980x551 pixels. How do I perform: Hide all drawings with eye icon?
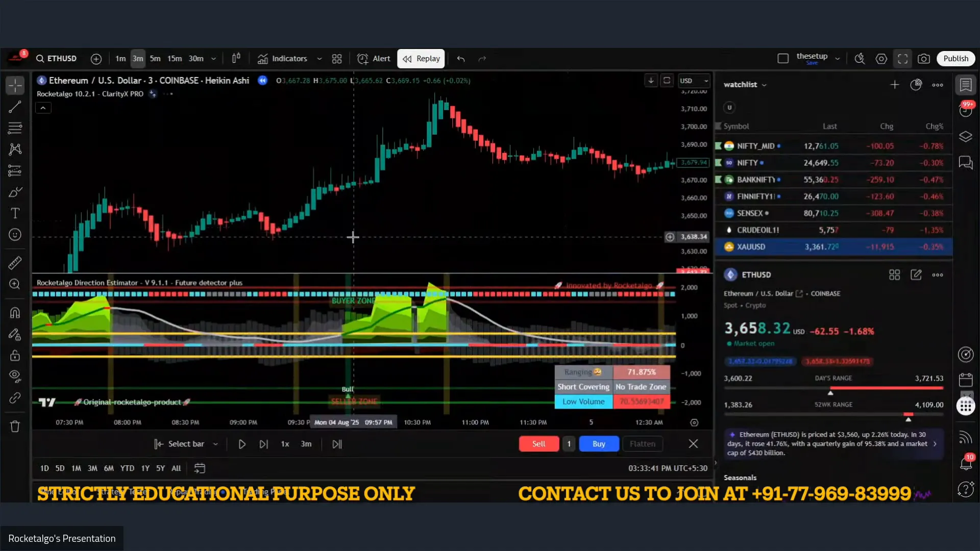click(x=15, y=377)
